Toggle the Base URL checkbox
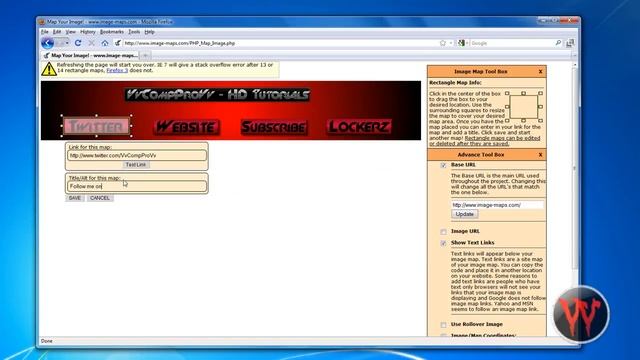Screen dimensions: 640x360 click(x=443, y=165)
